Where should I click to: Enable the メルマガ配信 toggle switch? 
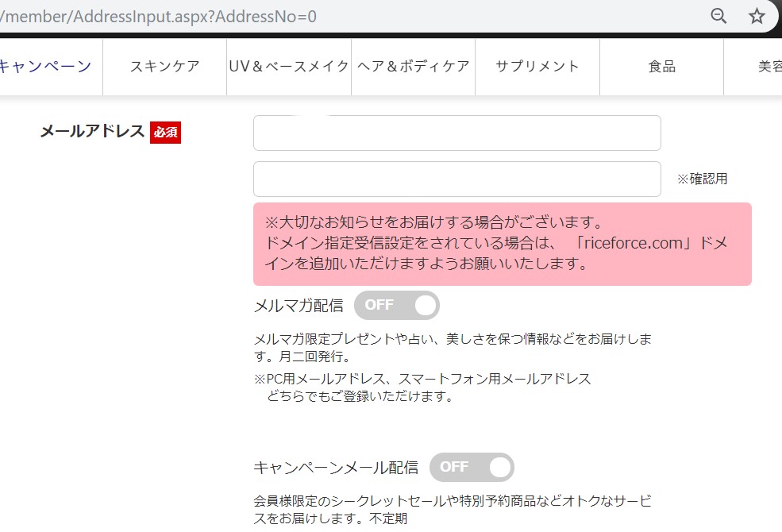tap(397, 305)
